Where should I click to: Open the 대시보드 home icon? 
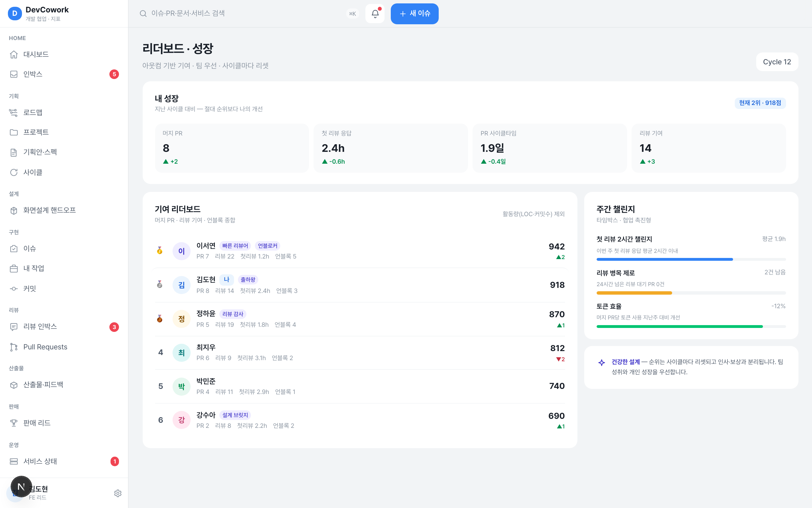(14, 54)
